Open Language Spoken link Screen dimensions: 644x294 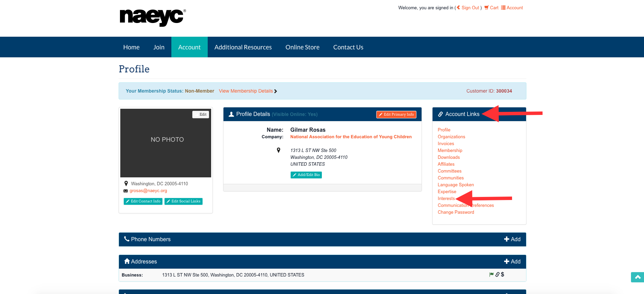(456, 185)
